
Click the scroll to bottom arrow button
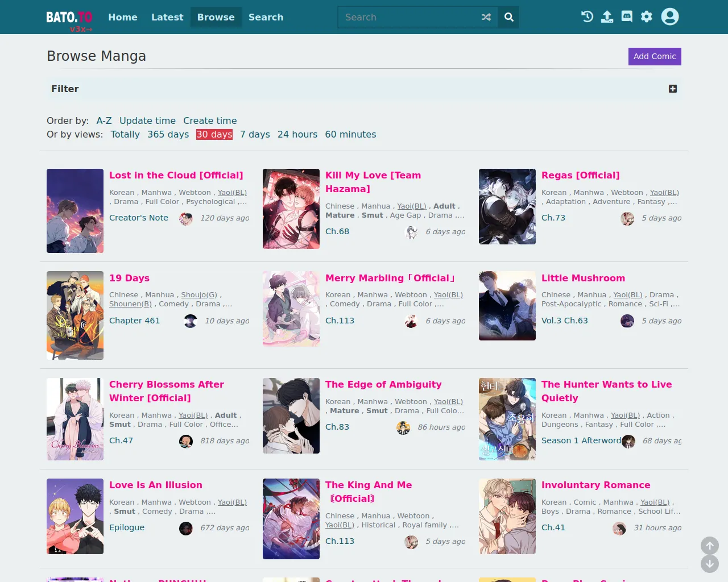coord(709,564)
